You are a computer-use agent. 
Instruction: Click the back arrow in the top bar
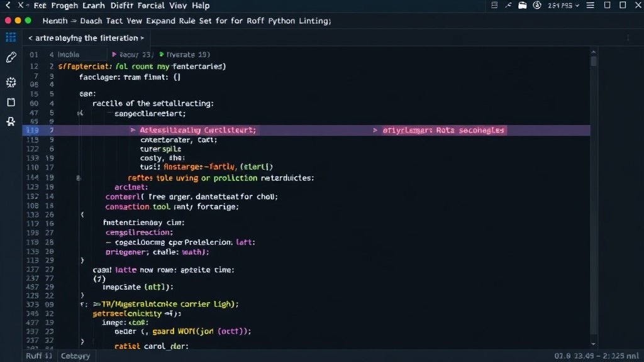click(x=8, y=5)
